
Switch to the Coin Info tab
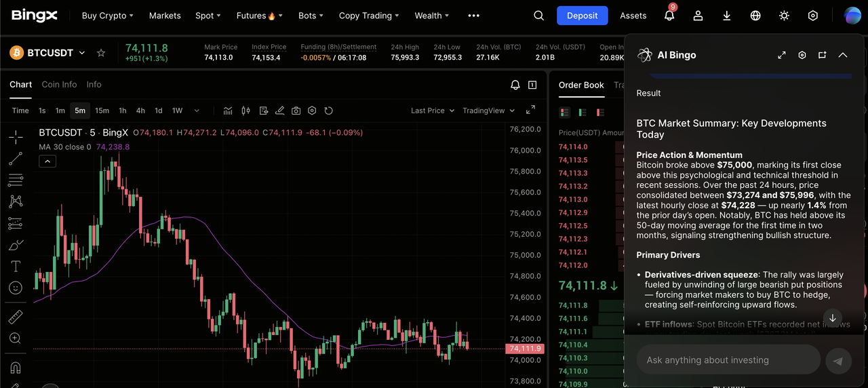pyautogui.click(x=59, y=85)
